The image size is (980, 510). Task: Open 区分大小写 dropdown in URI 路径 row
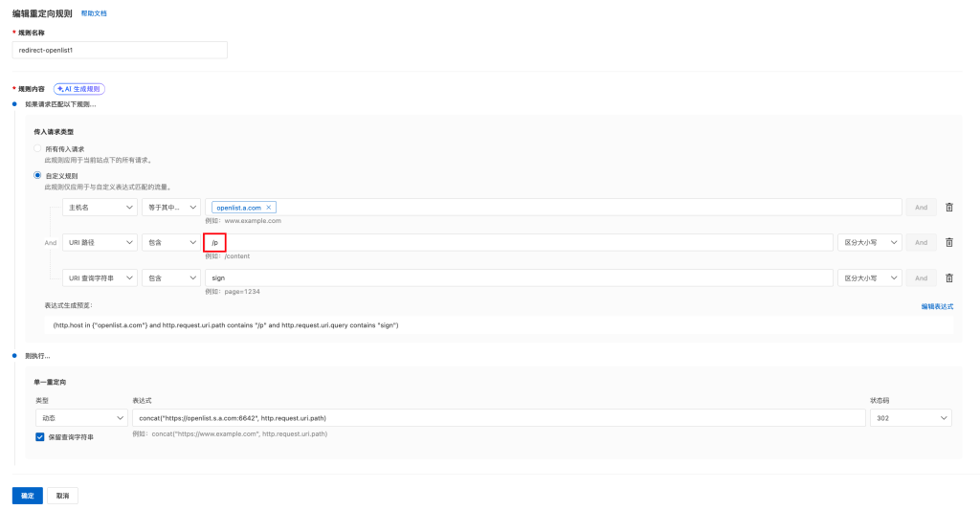[869, 243]
